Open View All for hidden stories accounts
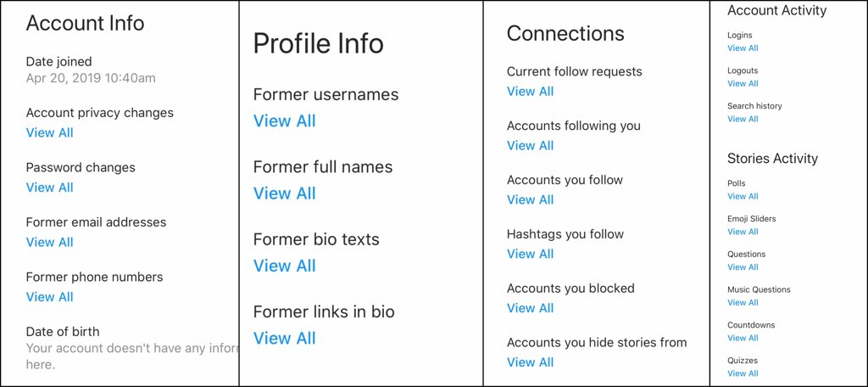Screen dimensions: 868x387 tap(530, 362)
